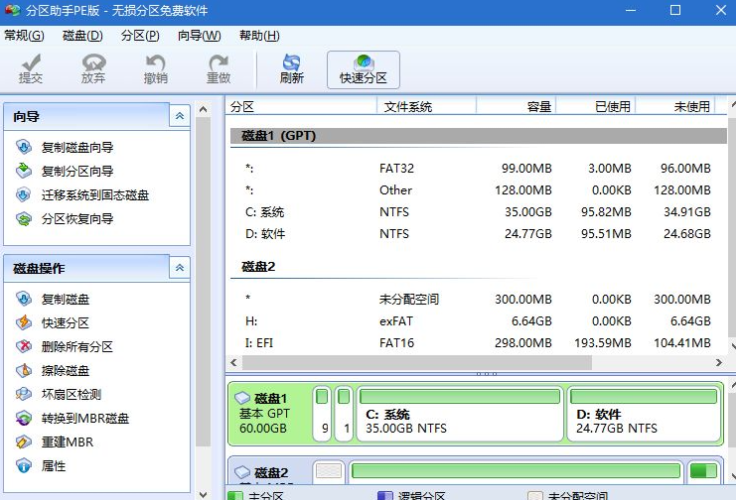Click the 提交 (Submit) toolbar icon

[31, 68]
